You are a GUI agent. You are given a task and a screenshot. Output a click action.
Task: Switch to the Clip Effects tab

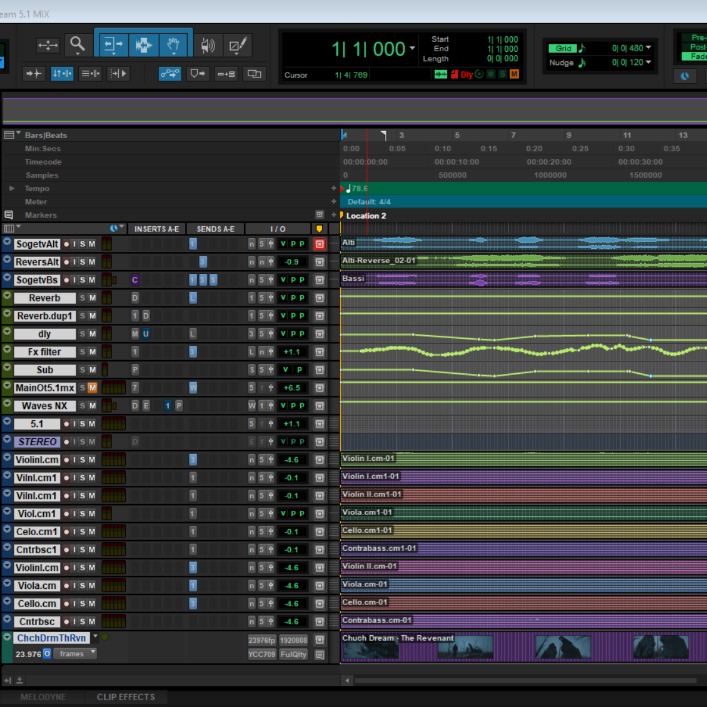click(126, 697)
